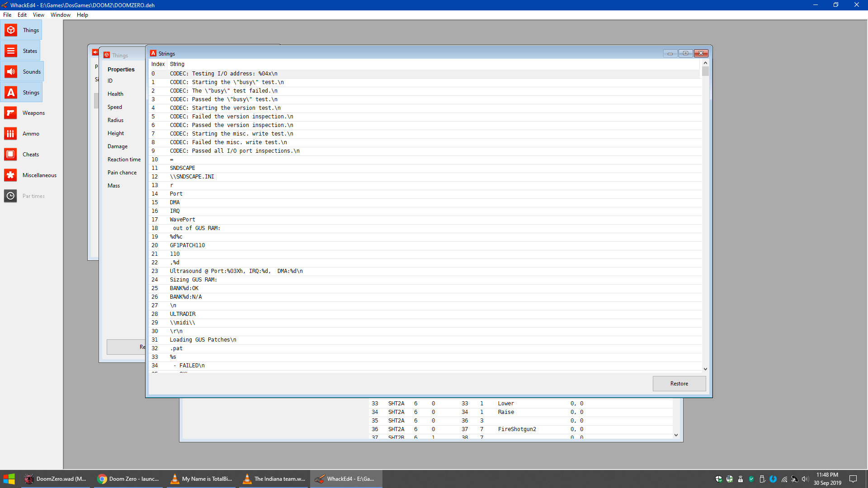This screenshot has height=488, width=868.
Task: Select state 34 Raise row
Action: (x=521, y=412)
